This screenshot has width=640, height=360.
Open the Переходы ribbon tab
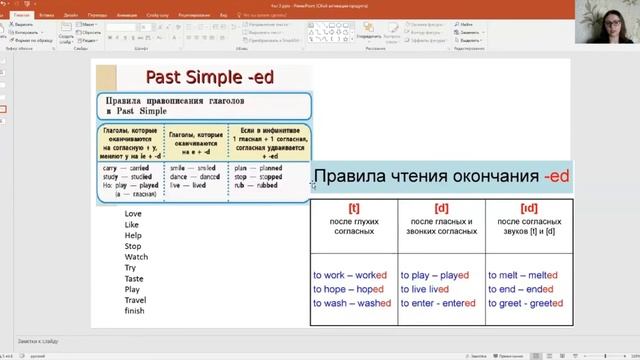click(x=97, y=15)
